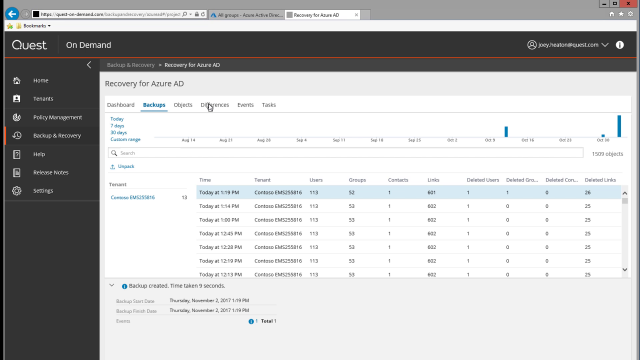The height and width of the screenshot is (360, 640).
Task: Open the Tasks tab
Action: pos(269,105)
